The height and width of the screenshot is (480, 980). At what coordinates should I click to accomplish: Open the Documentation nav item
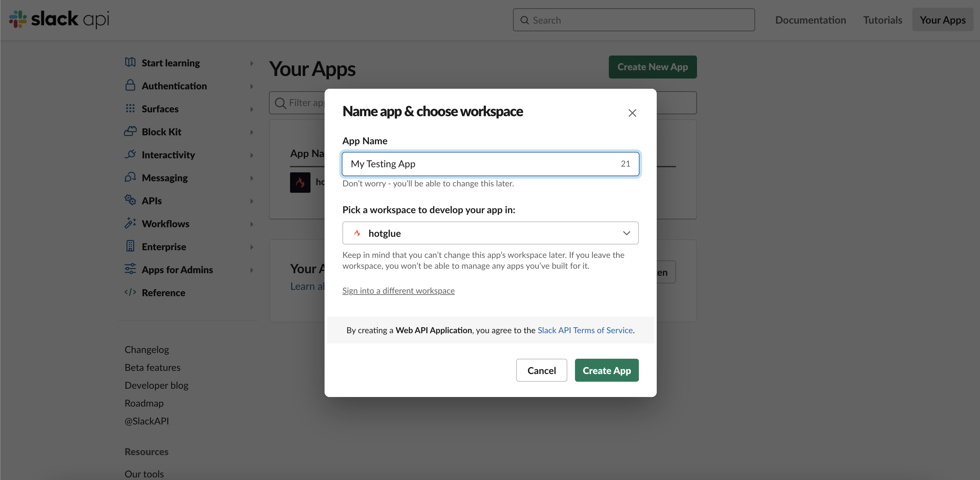[x=810, y=20]
